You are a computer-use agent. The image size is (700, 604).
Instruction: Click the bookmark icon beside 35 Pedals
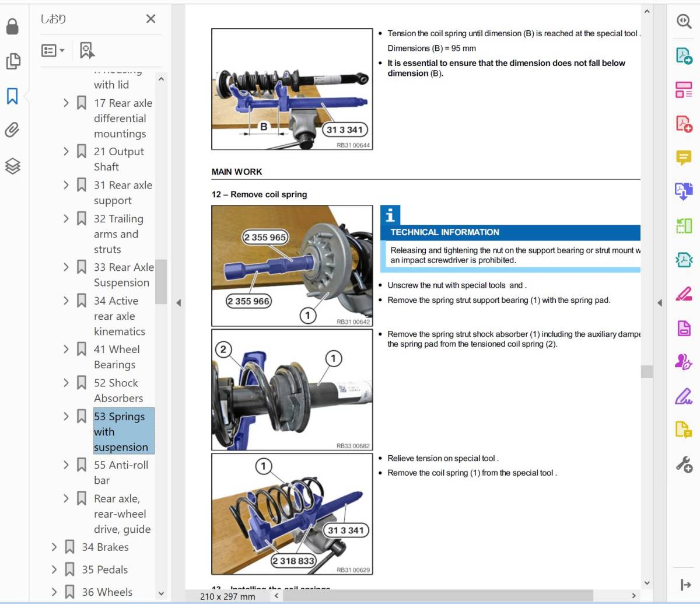[69, 569]
